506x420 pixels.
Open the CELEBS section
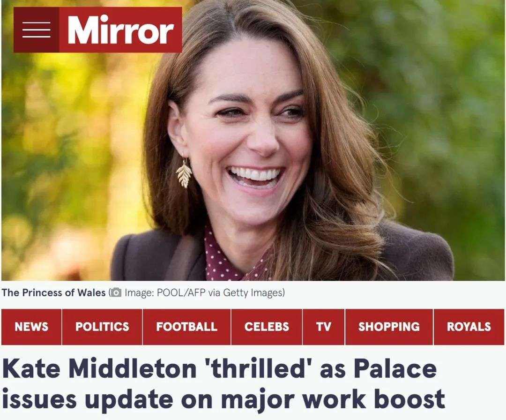(267, 327)
